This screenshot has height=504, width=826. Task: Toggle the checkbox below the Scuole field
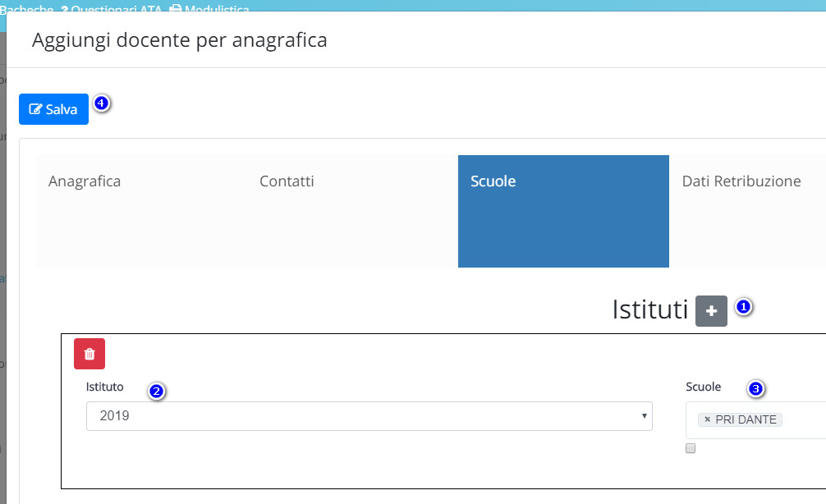[691, 448]
